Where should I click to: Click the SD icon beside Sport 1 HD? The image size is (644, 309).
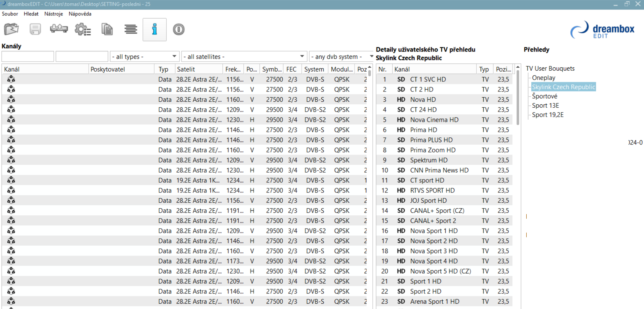401,281
